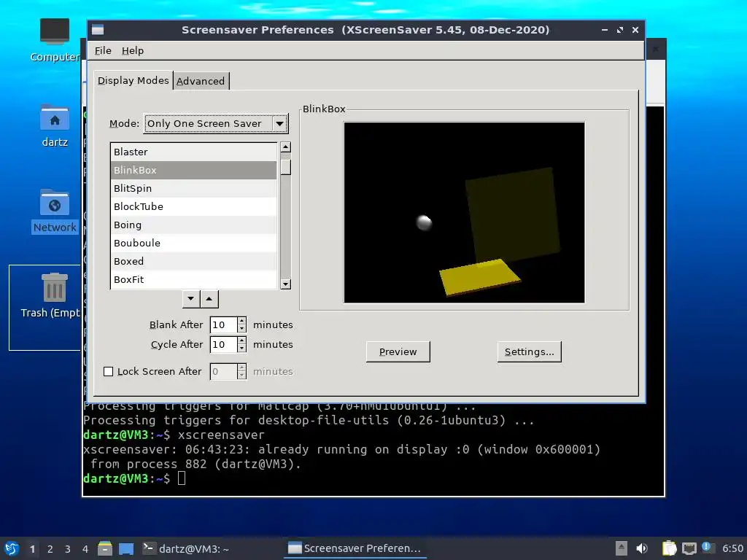Select BoxFit in the list
The image size is (747, 560).
(x=193, y=279)
